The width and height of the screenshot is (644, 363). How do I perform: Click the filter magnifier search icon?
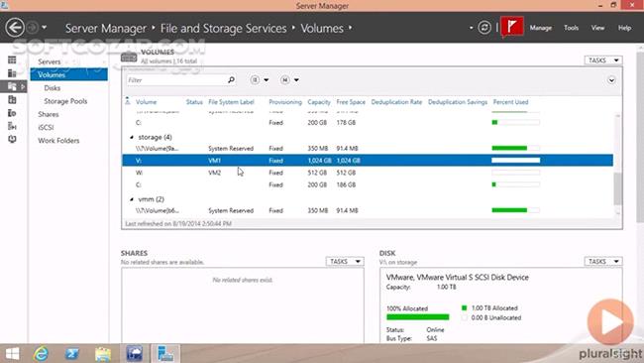pos(231,79)
